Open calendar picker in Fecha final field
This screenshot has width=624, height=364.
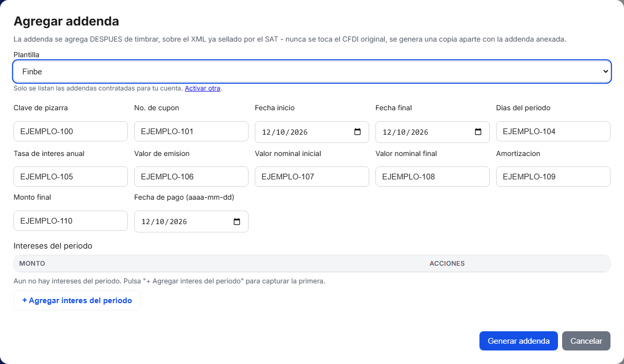(x=478, y=132)
